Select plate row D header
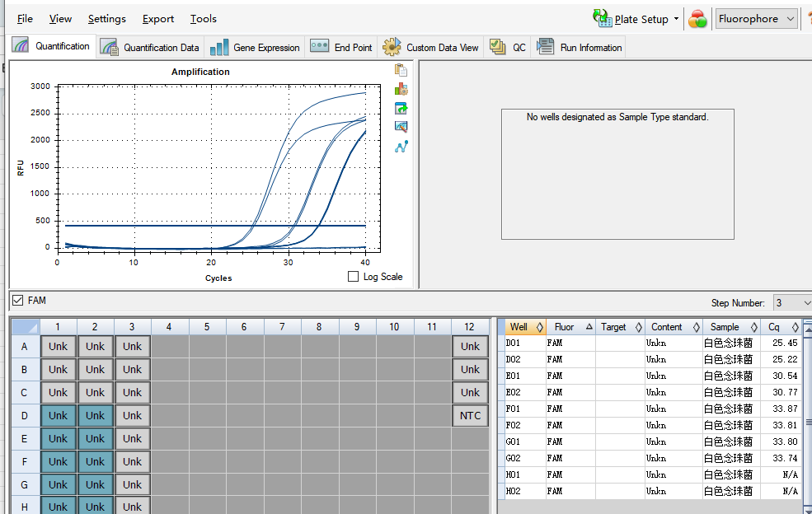Screen dimensions: 812x514 pyautogui.click(x=25, y=416)
